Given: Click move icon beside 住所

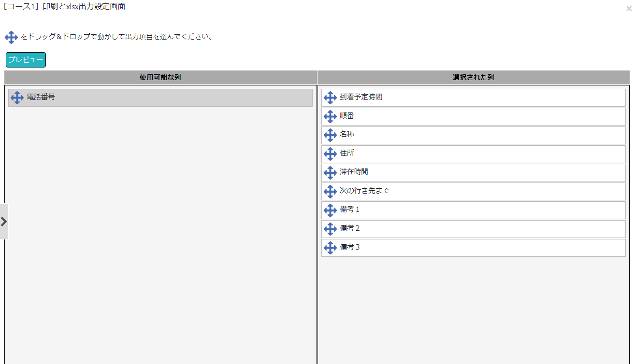Looking at the screenshot, I should click(x=330, y=154).
